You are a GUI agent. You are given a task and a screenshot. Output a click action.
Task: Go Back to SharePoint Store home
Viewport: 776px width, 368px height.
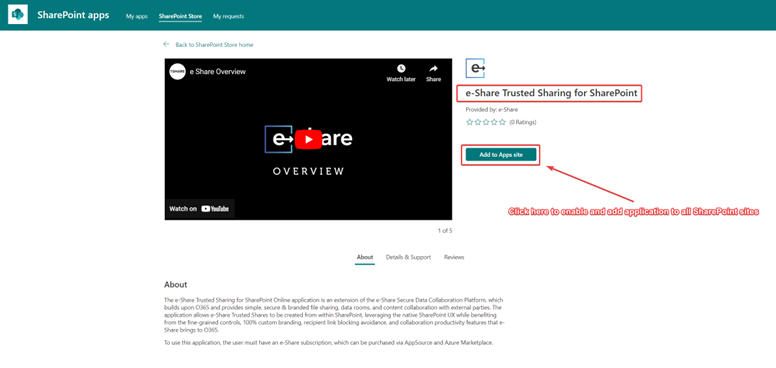coord(214,45)
